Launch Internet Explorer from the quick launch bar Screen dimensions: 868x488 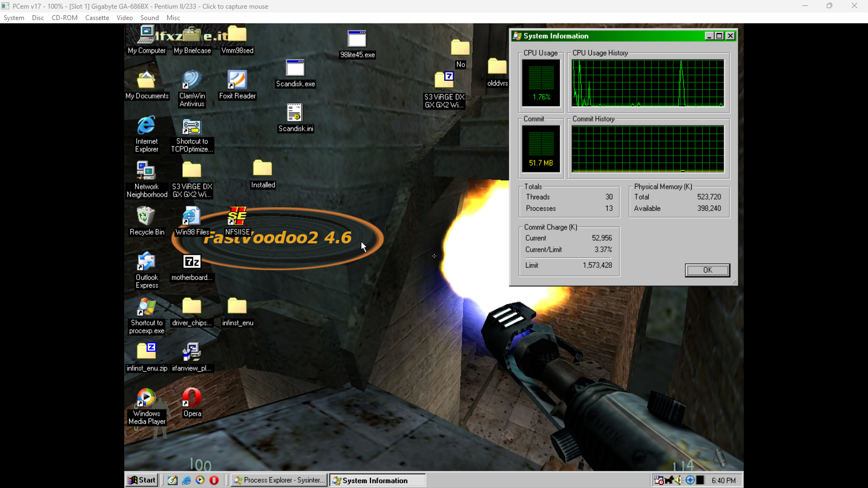(187, 480)
